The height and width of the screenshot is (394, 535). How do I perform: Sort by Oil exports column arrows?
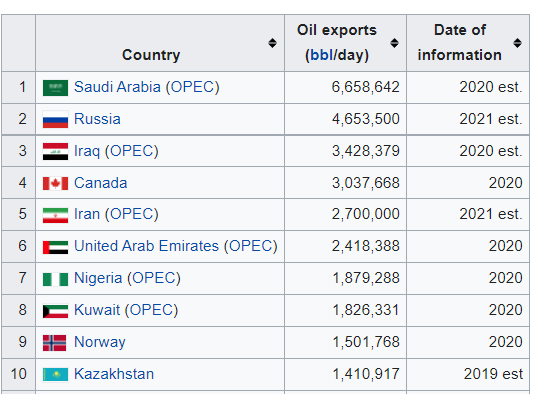tap(394, 43)
